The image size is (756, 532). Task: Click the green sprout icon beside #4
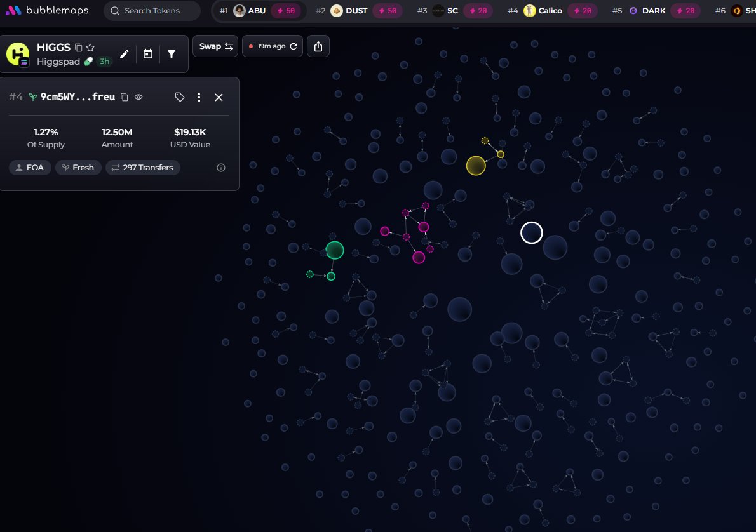33,97
